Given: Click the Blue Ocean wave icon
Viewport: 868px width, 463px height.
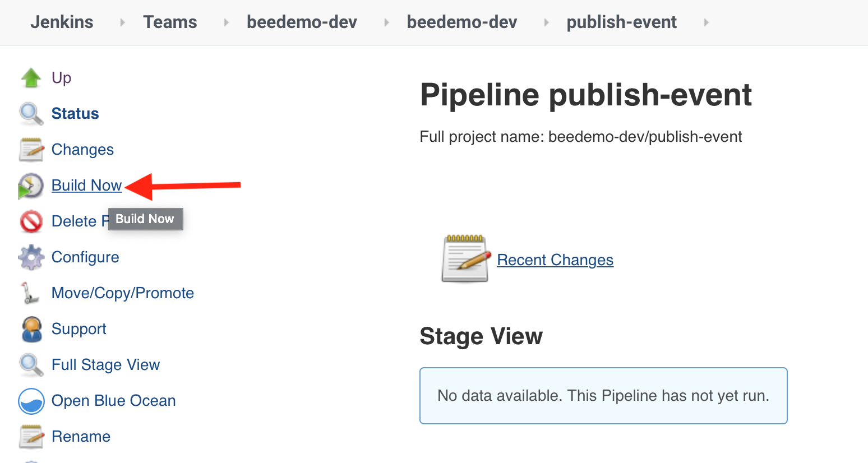Looking at the screenshot, I should 31,401.
